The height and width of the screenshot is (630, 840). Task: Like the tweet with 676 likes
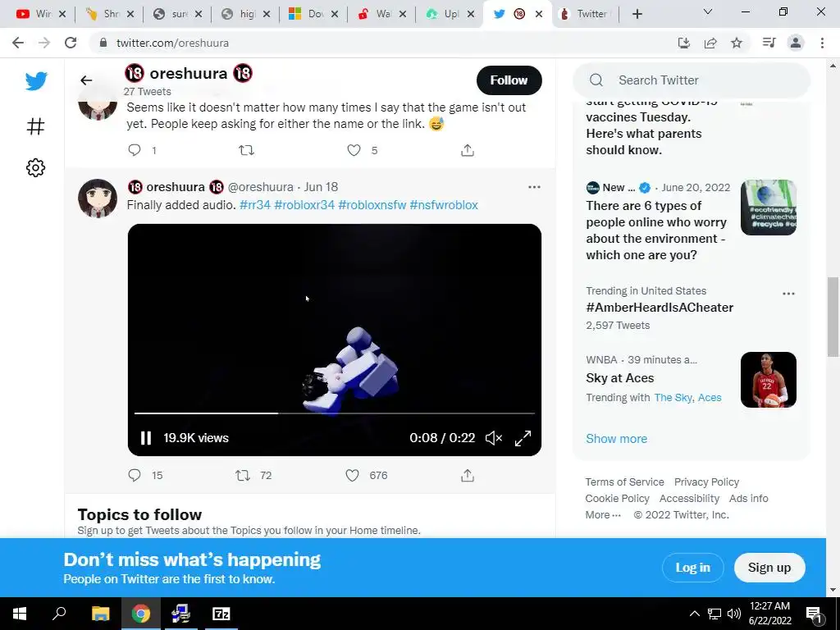352,475
